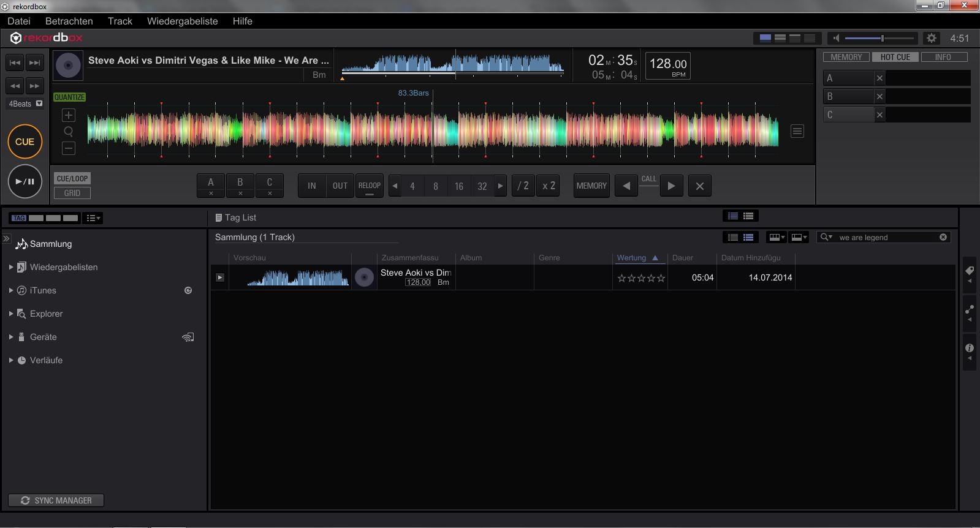Clear the search field text

(943, 237)
